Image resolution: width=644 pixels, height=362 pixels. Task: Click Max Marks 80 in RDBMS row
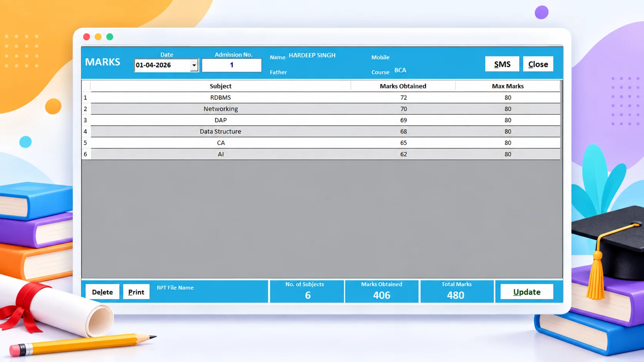508,98
